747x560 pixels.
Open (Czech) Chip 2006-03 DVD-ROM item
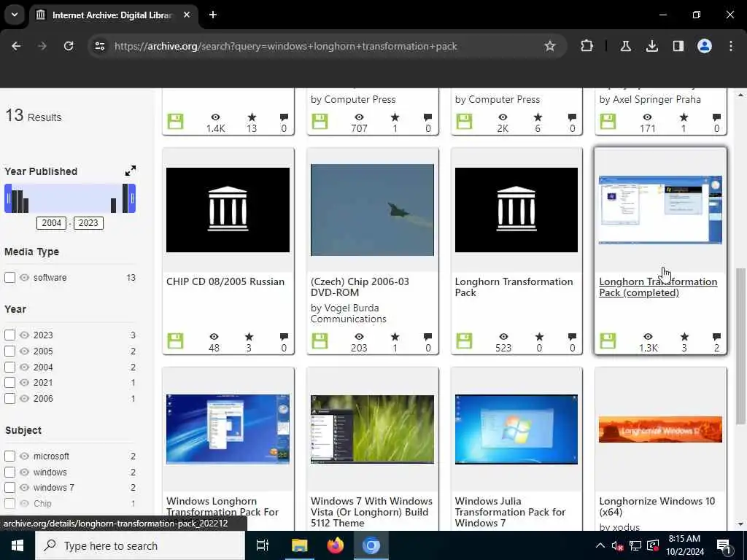point(360,287)
